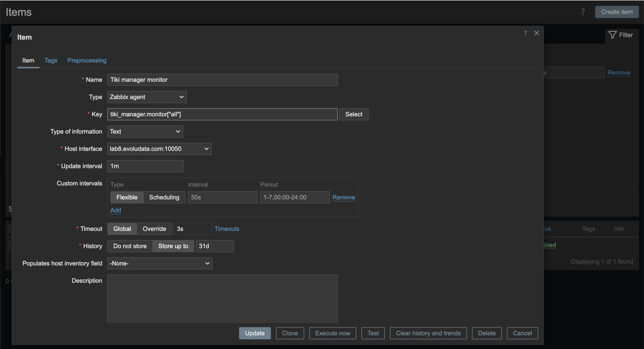Click Execute now button
The height and width of the screenshot is (349, 644).
coord(333,333)
